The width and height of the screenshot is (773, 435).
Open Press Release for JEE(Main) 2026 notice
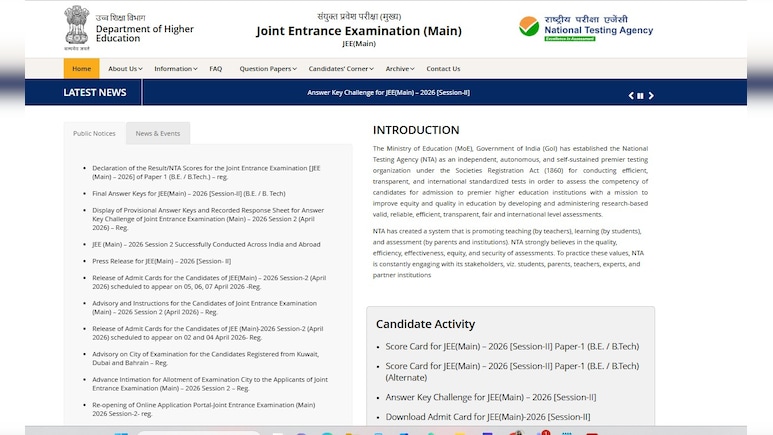pyautogui.click(x=161, y=260)
